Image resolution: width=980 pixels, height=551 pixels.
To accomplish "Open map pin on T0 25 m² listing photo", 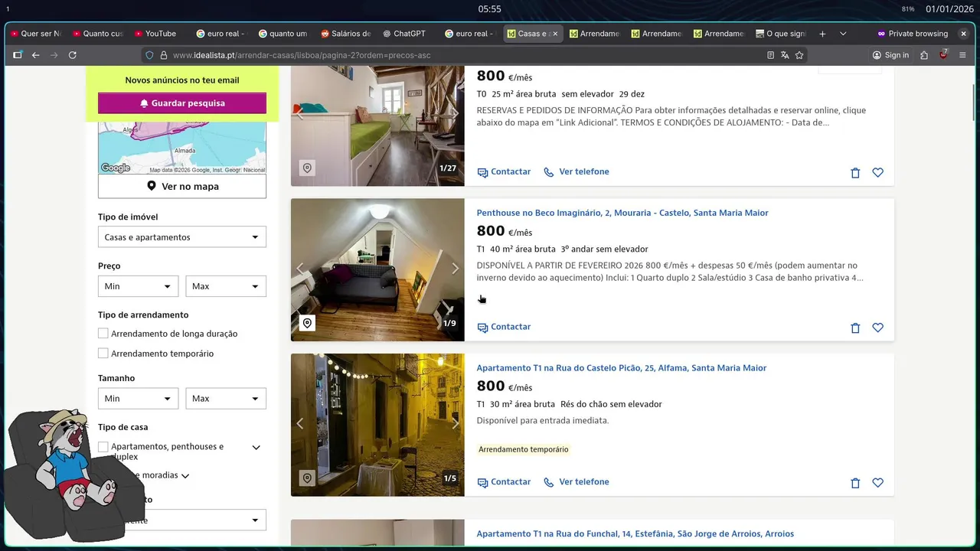I will pyautogui.click(x=307, y=168).
